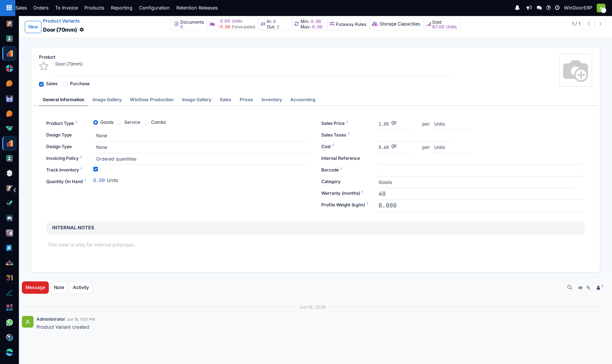Open the handshake CRM app
Screen dimensions: 612x364
pos(9,128)
